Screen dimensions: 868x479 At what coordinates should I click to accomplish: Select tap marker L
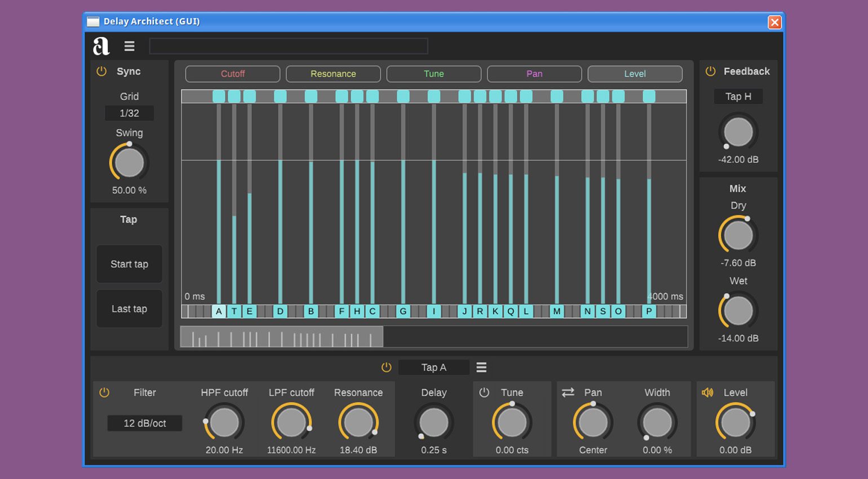coord(526,311)
